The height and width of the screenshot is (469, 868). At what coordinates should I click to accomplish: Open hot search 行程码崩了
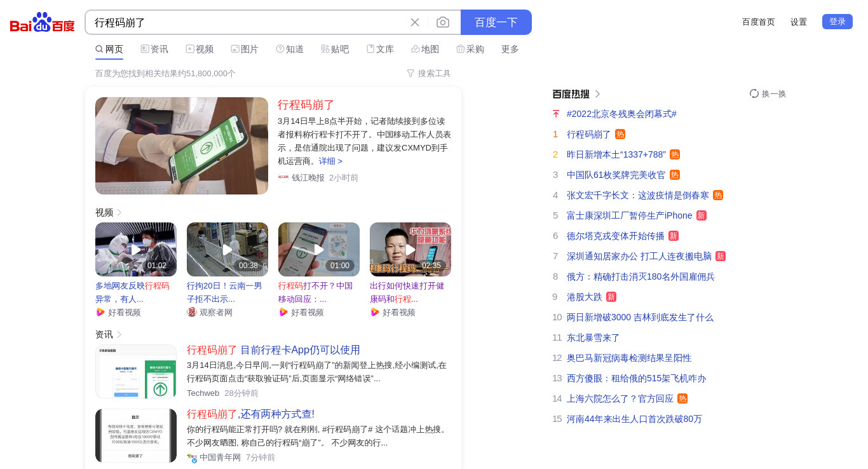pos(589,134)
